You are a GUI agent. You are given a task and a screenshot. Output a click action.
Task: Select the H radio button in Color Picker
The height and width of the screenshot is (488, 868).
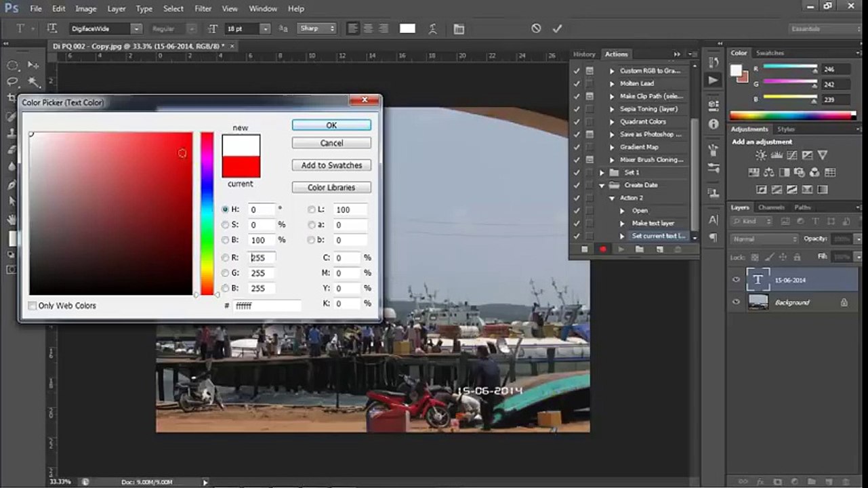(x=225, y=209)
